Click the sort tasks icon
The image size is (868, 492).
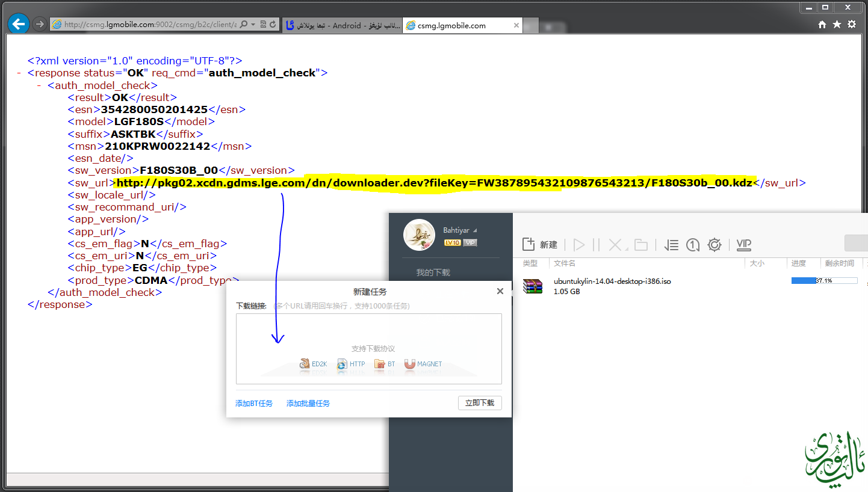pyautogui.click(x=671, y=245)
